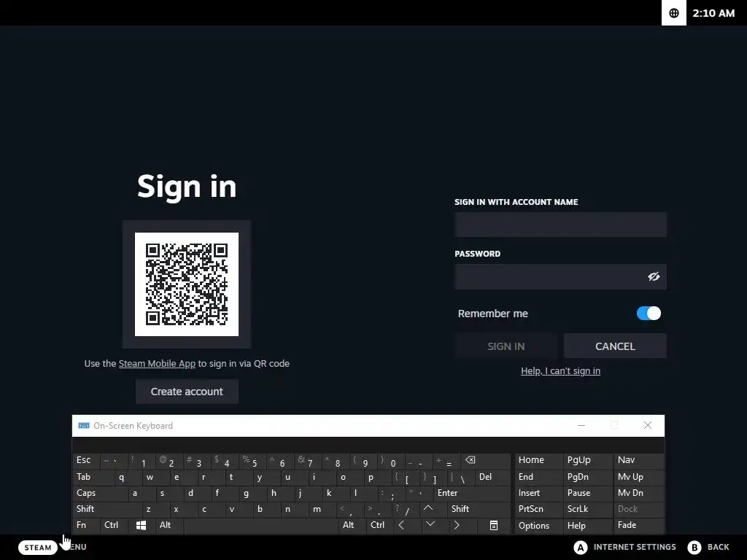Click the STEAM button in footer
The width and height of the screenshot is (747, 560).
coord(38,547)
